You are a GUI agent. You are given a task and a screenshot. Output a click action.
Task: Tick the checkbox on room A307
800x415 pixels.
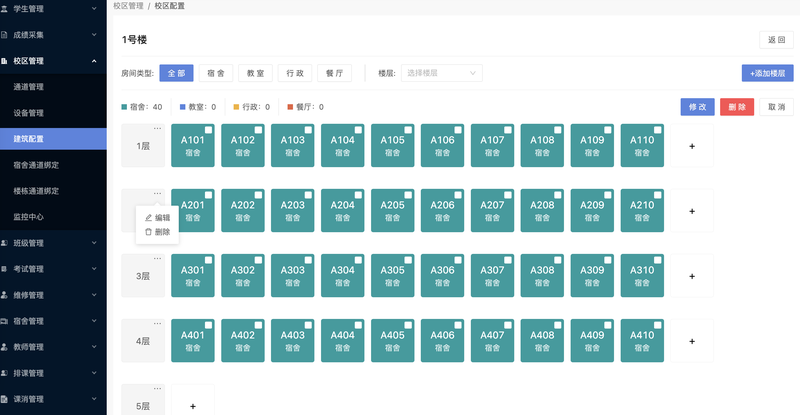pyautogui.click(x=508, y=260)
